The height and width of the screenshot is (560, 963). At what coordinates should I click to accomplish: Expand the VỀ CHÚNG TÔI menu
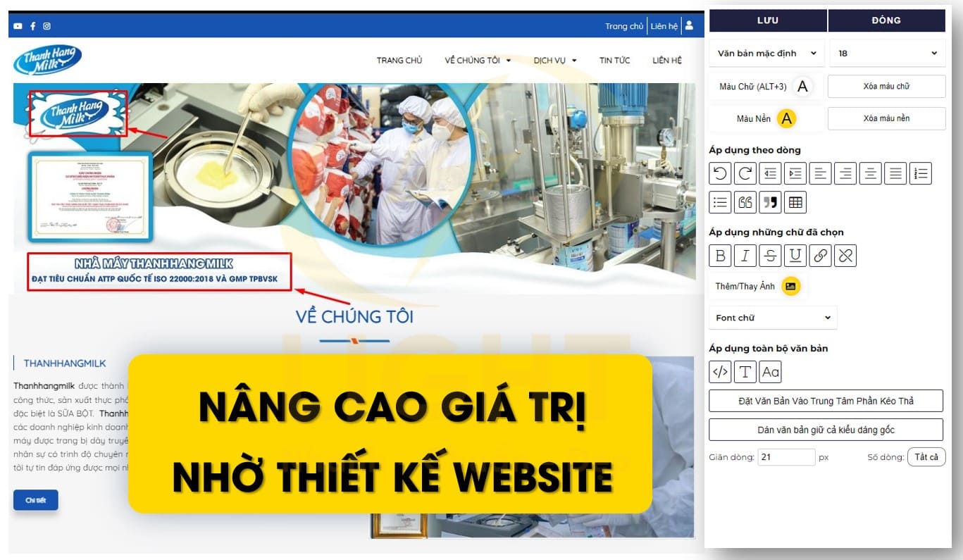(x=478, y=61)
